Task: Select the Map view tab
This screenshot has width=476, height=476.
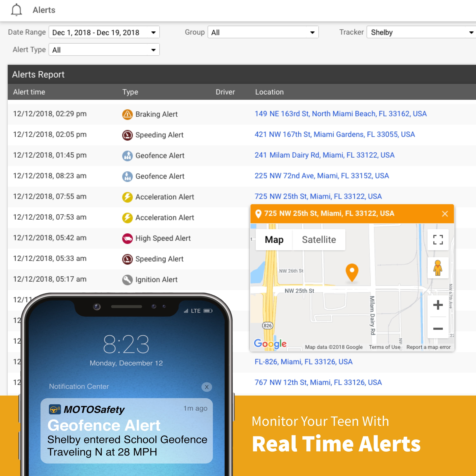Action: 274,239
